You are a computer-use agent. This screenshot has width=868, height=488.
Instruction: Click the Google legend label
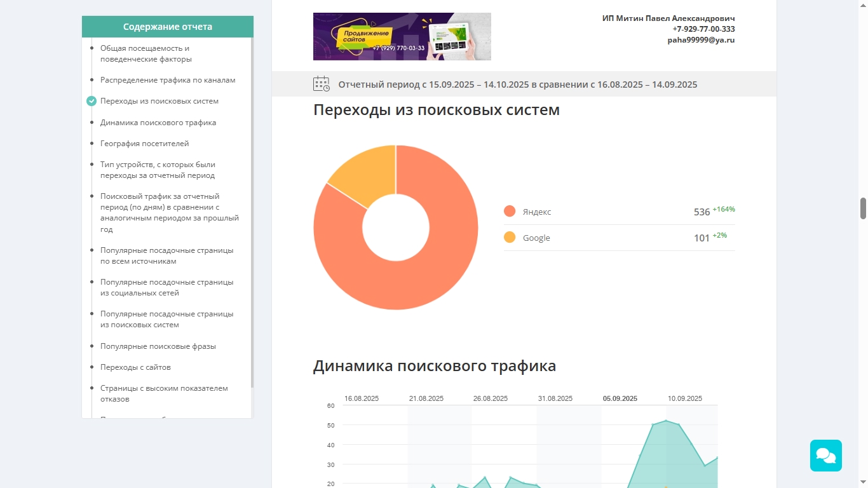[x=536, y=238]
